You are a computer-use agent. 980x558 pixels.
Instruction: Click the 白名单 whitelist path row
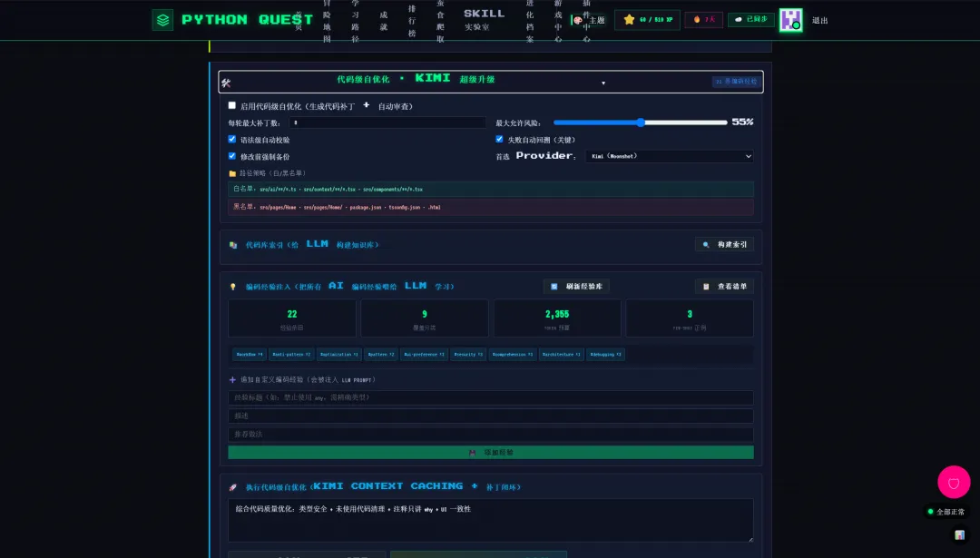pyautogui.click(x=491, y=189)
